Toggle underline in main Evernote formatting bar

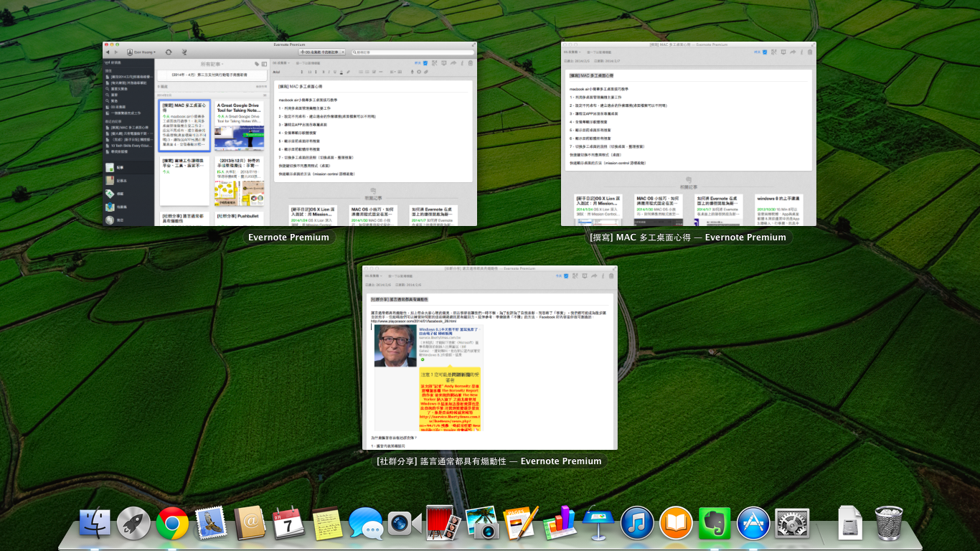[335, 72]
